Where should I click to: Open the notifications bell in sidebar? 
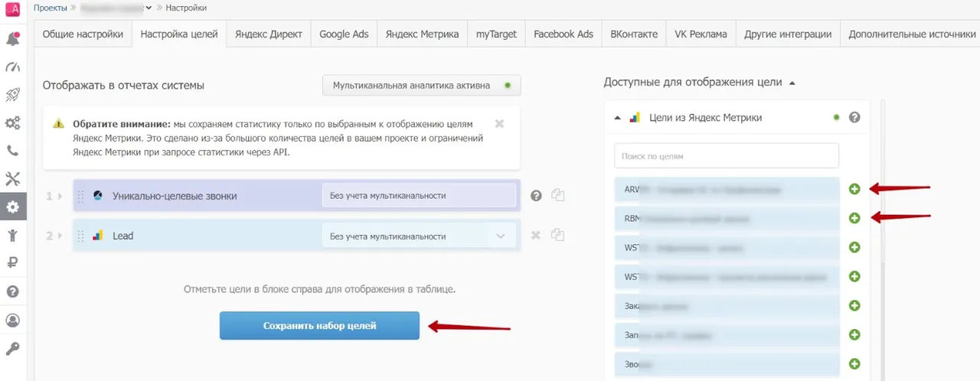(12, 38)
